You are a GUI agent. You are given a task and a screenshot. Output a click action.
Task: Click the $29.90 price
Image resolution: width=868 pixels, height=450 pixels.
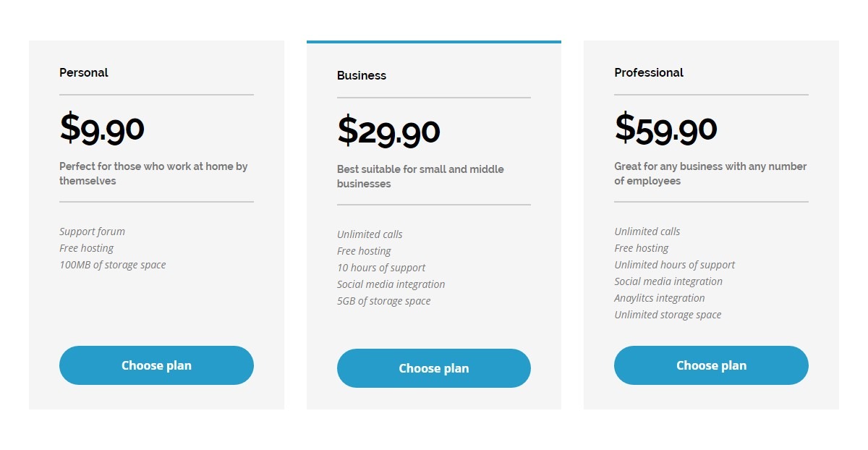coord(388,131)
